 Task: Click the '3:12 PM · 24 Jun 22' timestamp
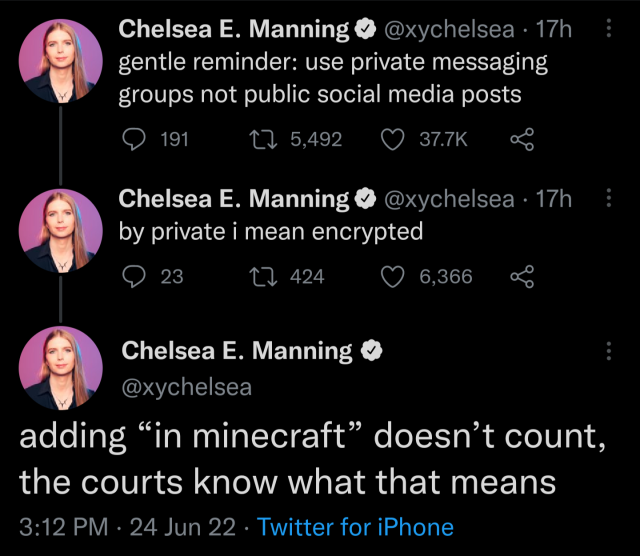click(127, 527)
